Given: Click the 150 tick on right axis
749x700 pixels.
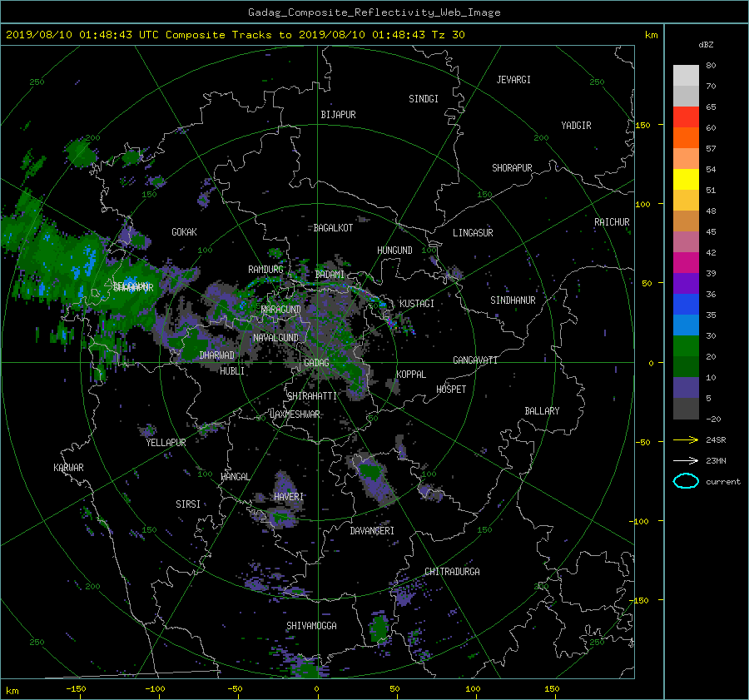Looking at the screenshot, I should coord(642,125).
